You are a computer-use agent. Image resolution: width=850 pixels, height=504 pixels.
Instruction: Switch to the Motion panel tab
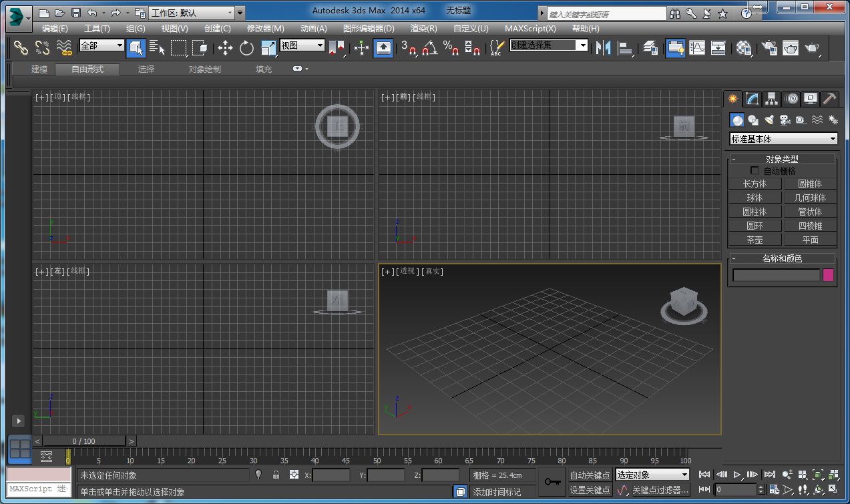coord(792,99)
